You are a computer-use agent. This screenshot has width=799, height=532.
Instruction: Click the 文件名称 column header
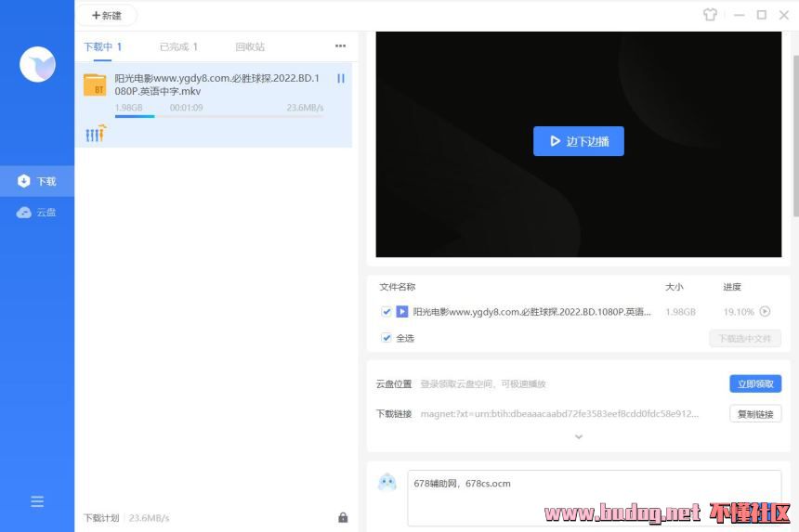click(397, 287)
